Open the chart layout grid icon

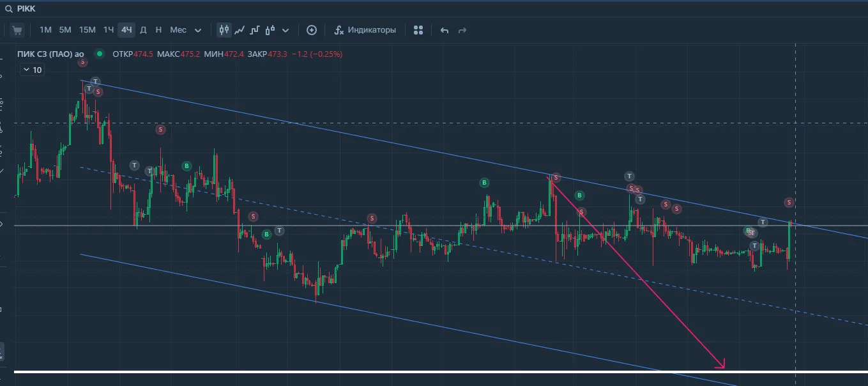tap(418, 30)
